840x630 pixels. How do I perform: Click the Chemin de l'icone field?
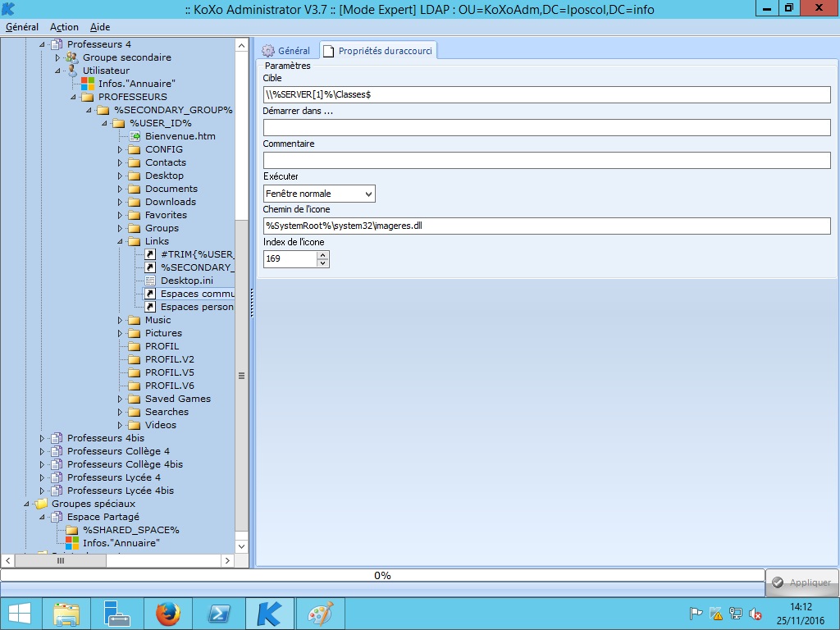[x=546, y=226]
